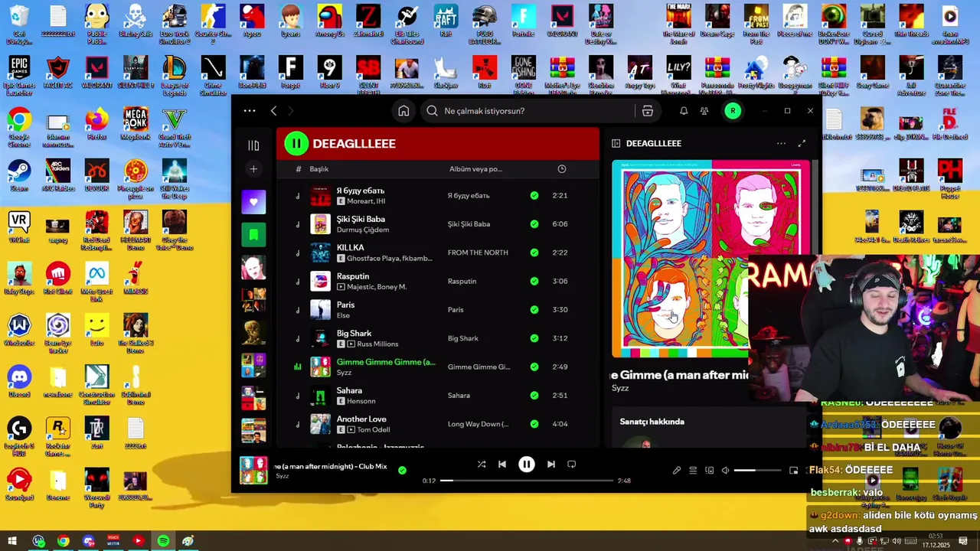
Task: Toggle saved checkmark in now-playing bar
Action: 402,471
